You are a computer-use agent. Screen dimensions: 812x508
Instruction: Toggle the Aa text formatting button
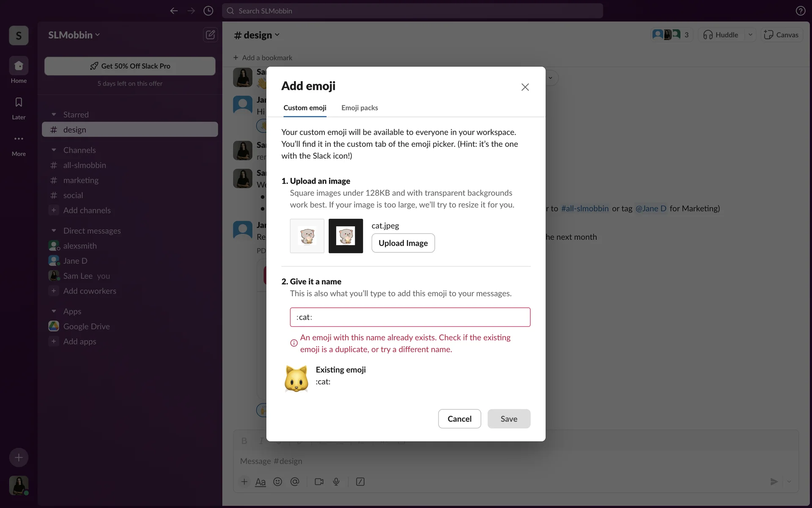click(261, 482)
